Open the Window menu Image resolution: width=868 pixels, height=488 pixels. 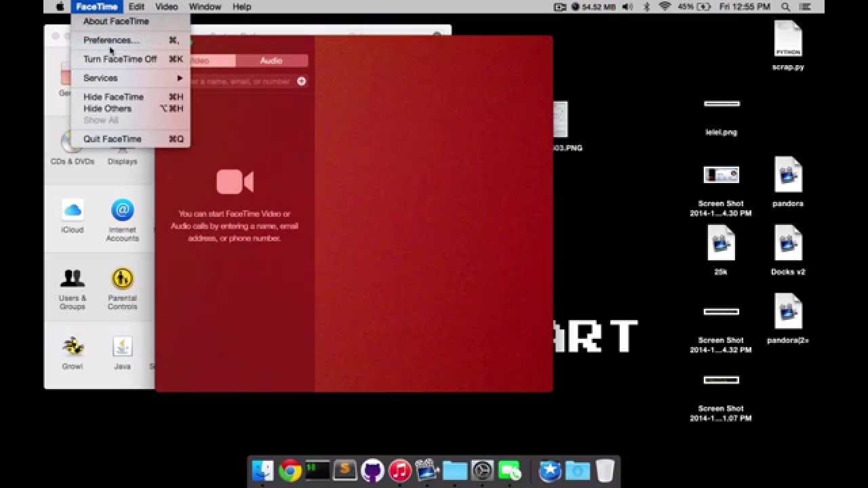click(x=205, y=7)
